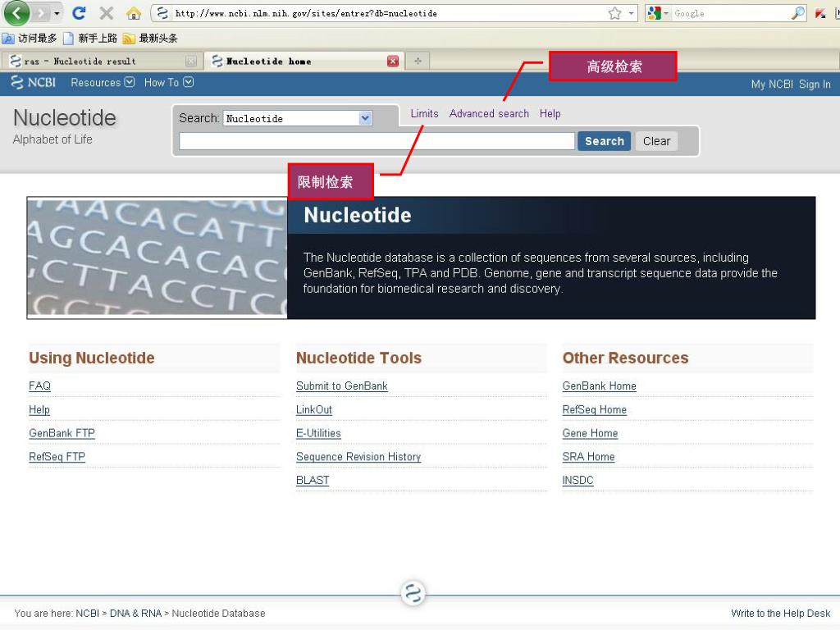840x630 pixels.
Task: Click NCBI in the breadcrumb trail
Action: (87, 613)
